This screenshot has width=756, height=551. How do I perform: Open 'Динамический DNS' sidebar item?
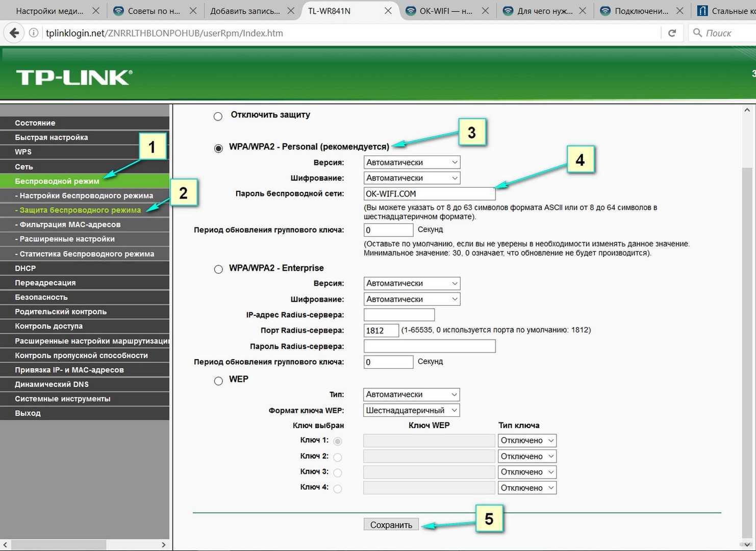pos(85,384)
